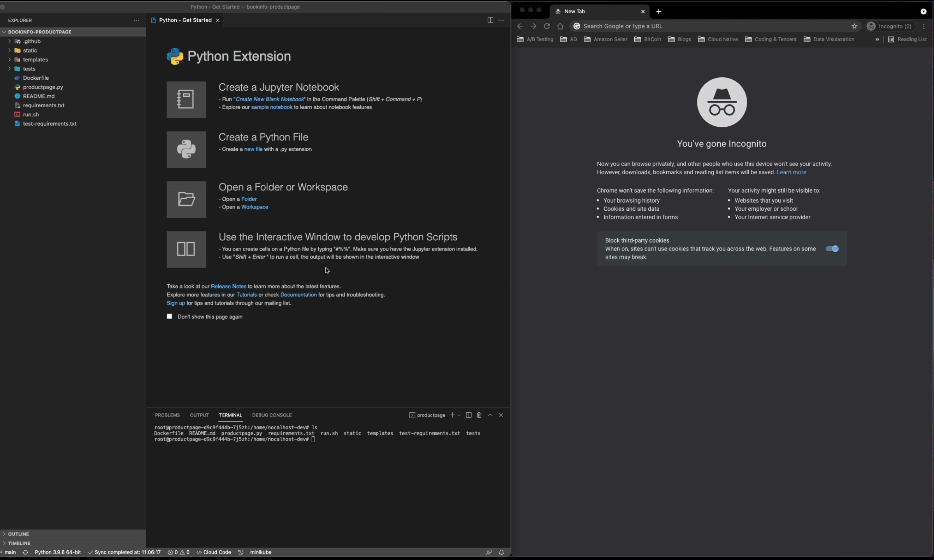This screenshot has height=560, width=934.
Task: Expand the TIMELINE section
Action: (19, 543)
